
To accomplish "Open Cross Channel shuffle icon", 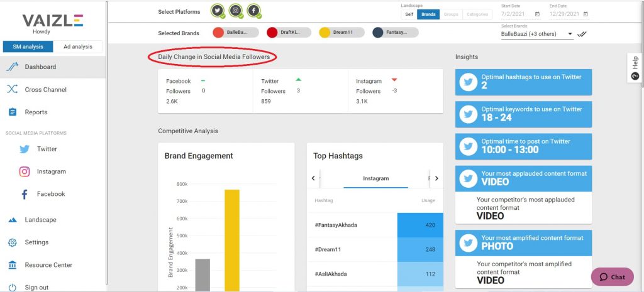I will click(13, 89).
